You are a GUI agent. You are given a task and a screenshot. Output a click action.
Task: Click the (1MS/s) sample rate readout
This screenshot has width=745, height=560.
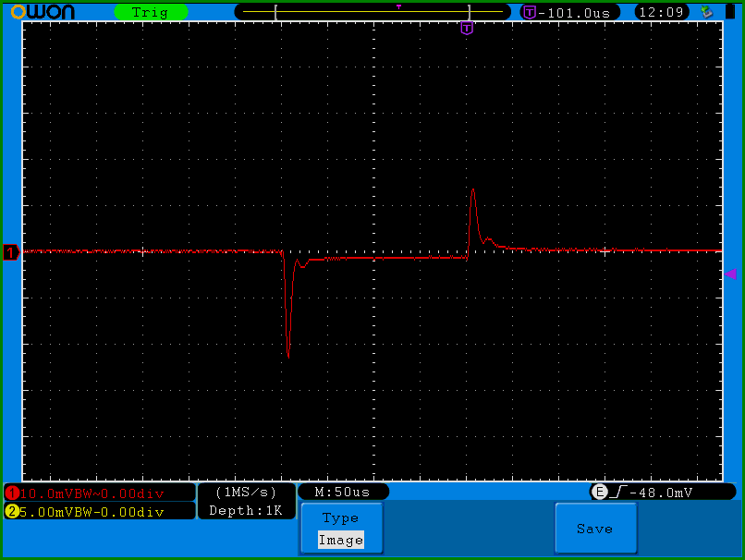coord(246,492)
